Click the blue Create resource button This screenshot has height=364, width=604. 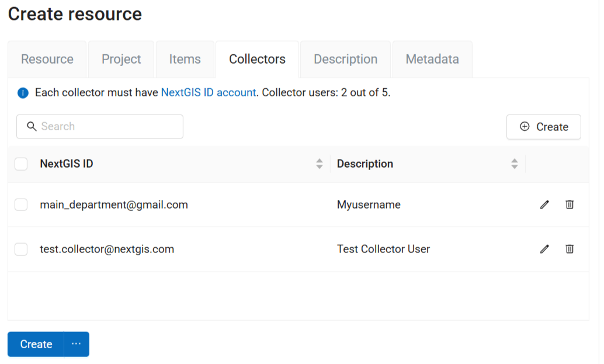pos(36,344)
